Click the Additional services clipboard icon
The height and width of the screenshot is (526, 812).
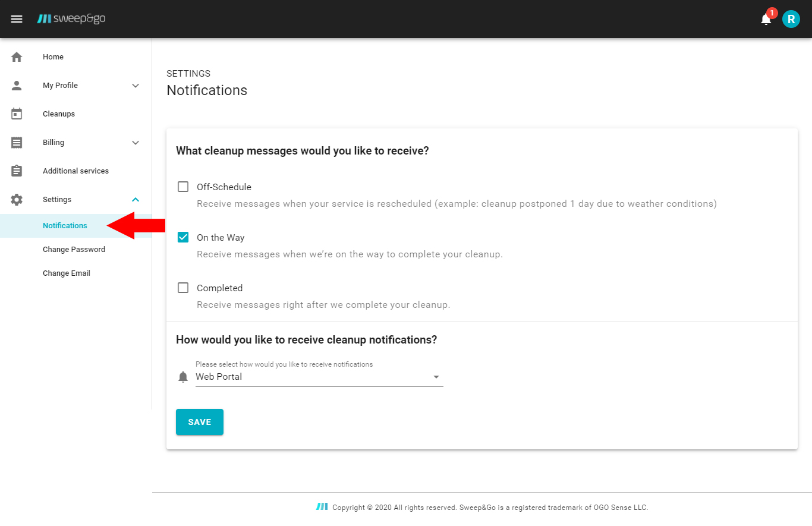pyautogui.click(x=17, y=171)
